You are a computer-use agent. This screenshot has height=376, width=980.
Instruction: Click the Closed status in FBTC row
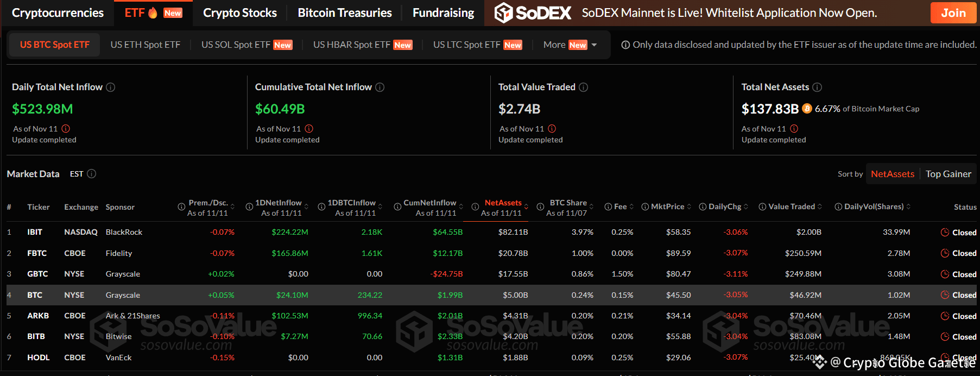[x=964, y=254]
